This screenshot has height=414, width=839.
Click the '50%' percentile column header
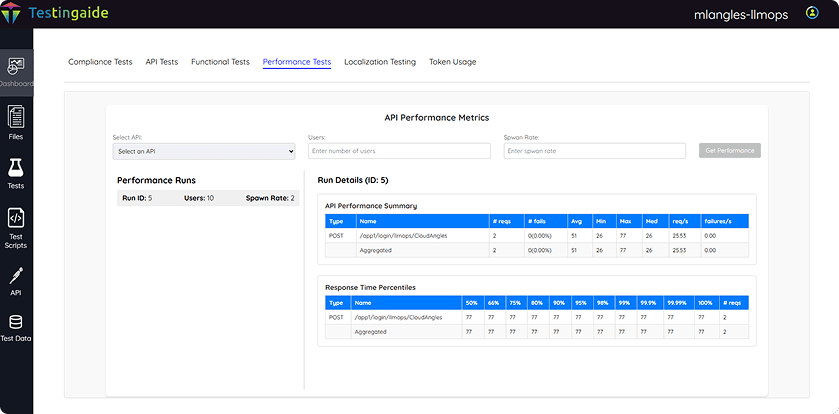(x=471, y=303)
